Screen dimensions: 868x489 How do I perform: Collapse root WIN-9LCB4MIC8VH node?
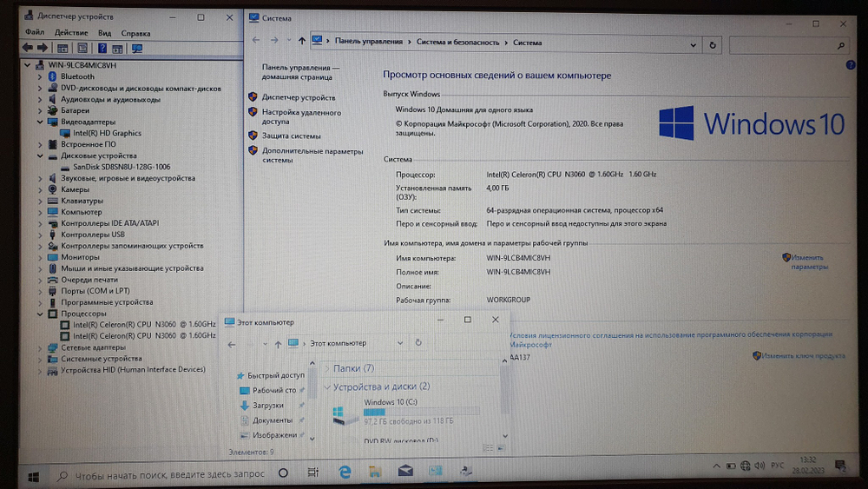(27, 65)
